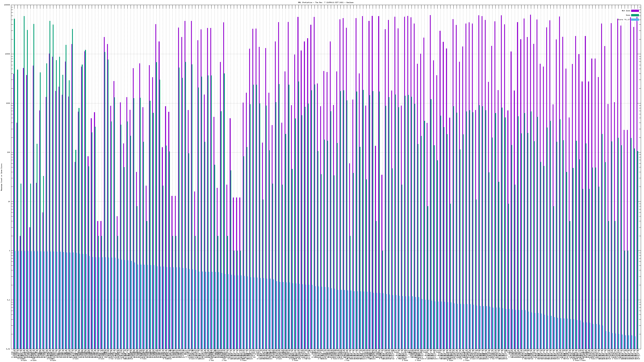Image resolution: width=644 pixels, height=362 pixels.
Task: Select the "Score (0..1)" legend label
Action: coord(624,20)
